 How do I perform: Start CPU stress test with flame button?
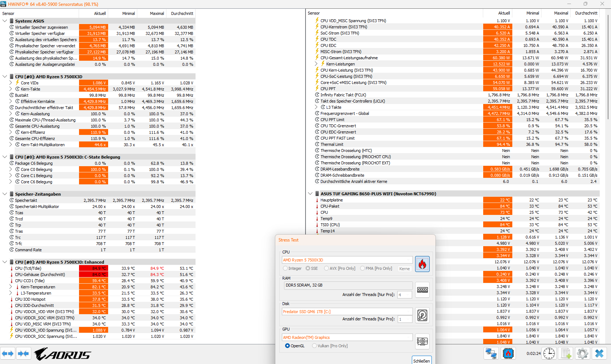(422, 264)
